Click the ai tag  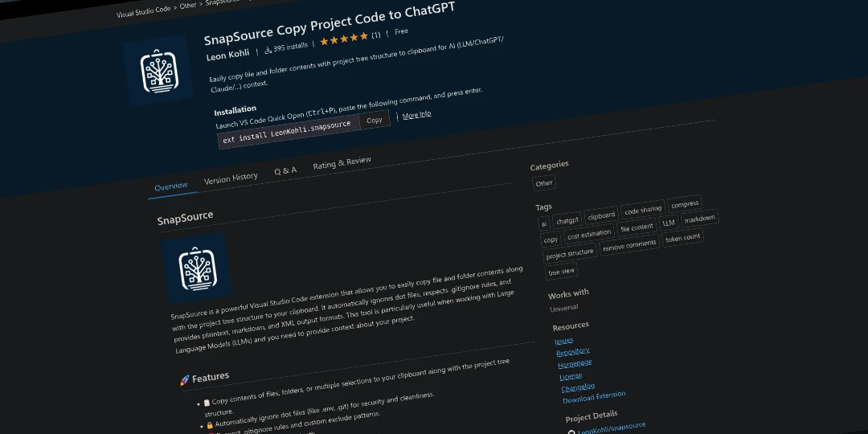pos(544,223)
